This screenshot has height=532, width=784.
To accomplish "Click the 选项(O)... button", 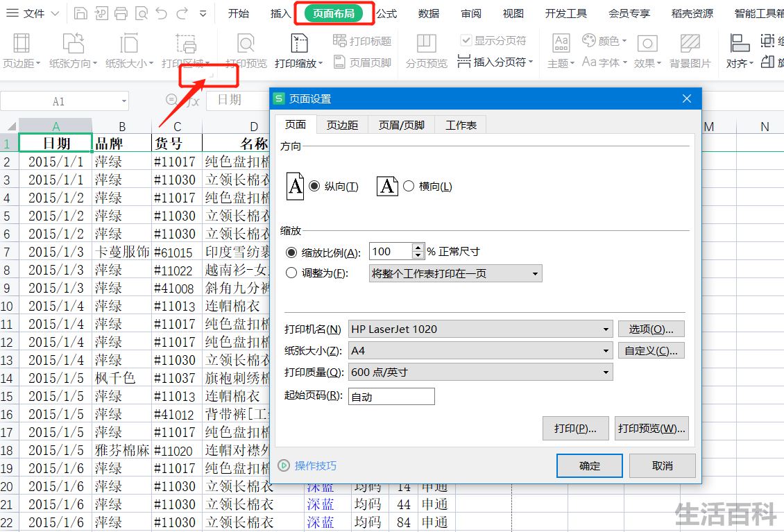I will click(651, 329).
